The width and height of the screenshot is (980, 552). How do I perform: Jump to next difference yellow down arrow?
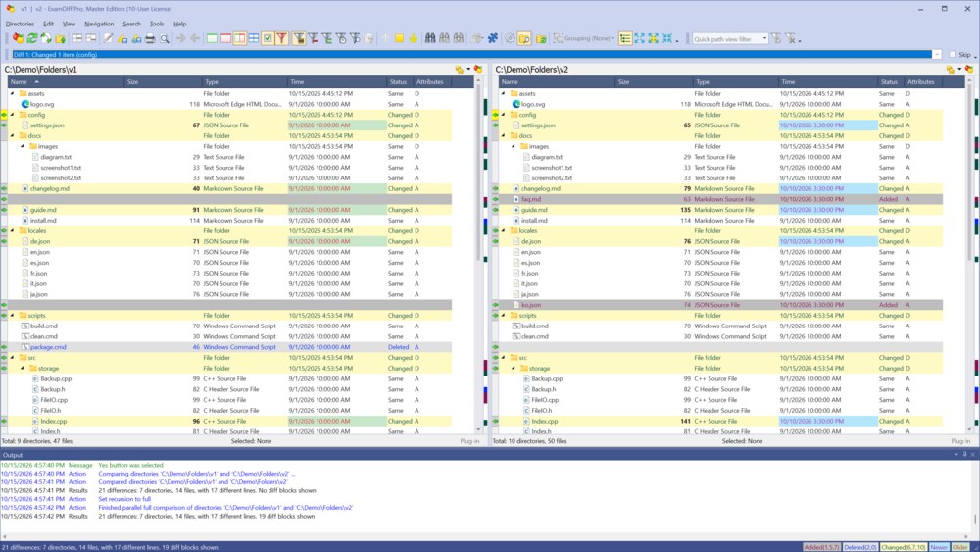coord(414,39)
